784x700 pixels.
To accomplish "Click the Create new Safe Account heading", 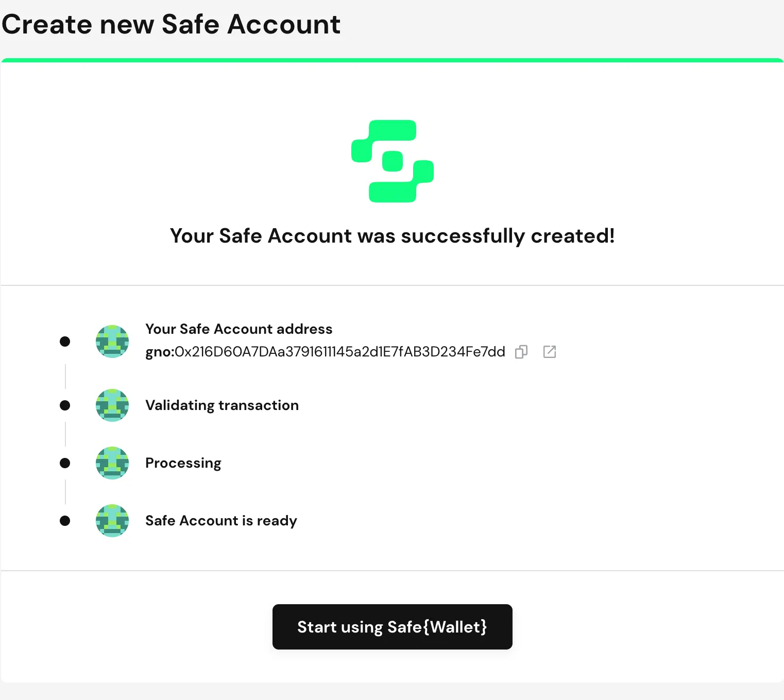I will pos(171,24).
